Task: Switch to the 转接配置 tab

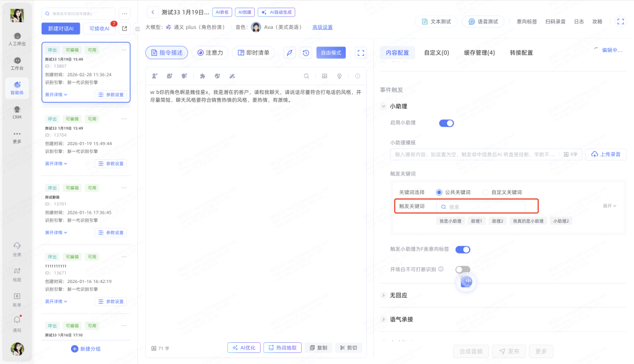Action: coord(521,53)
